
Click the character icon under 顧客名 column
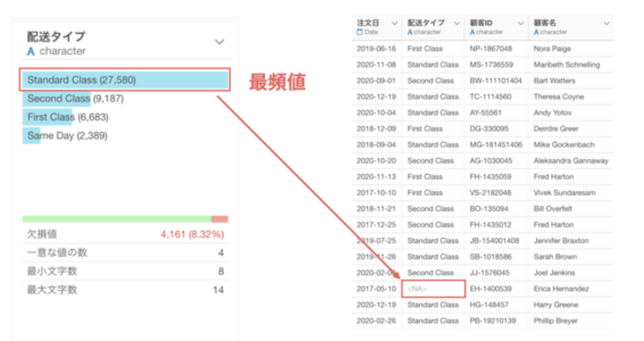pos(538,32)
